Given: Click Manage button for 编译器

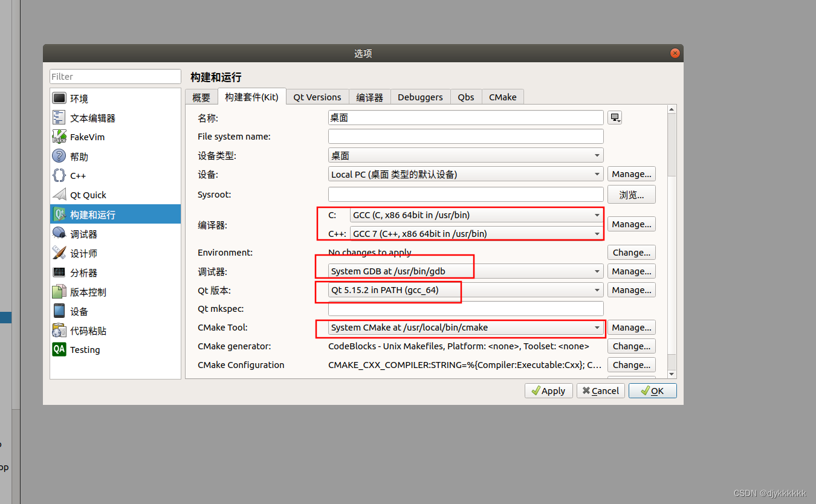Looking at the screenshot, I should (x=632, y=224).
